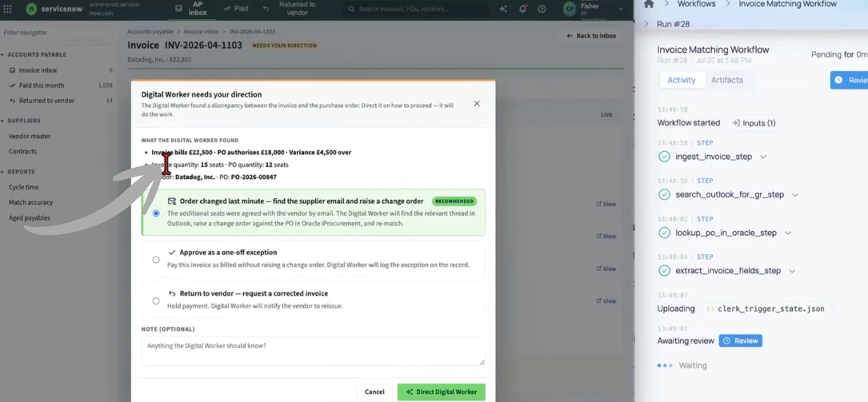Click the check icon of lookup_po_in_oracle_step

pos(664,233)
